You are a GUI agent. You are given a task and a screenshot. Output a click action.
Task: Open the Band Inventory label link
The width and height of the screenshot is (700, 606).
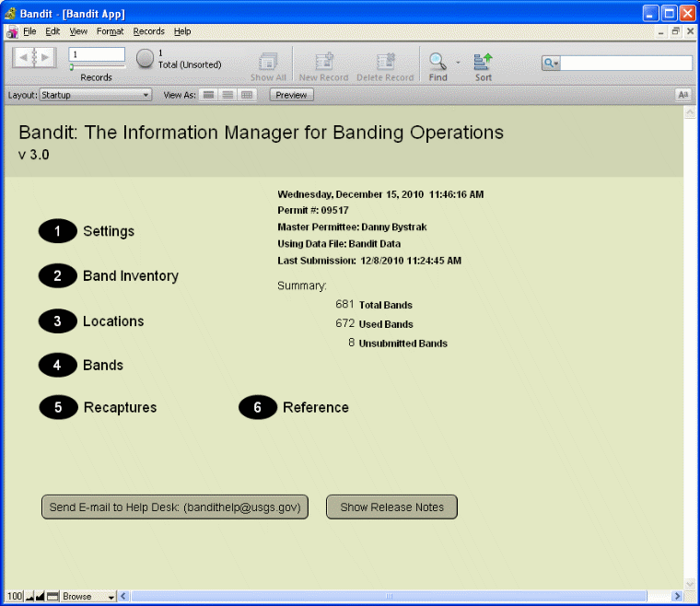point(131,275)
